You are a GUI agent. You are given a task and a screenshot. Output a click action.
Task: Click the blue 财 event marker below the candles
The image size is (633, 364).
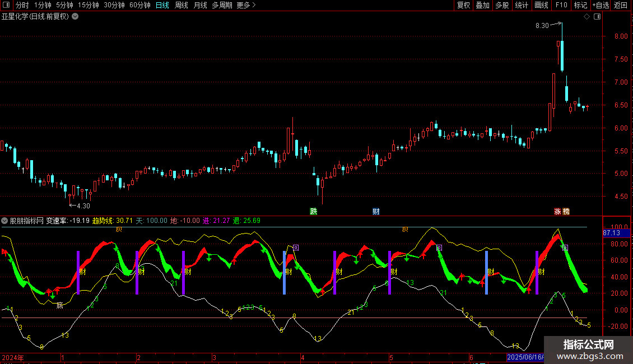(376, 211)
